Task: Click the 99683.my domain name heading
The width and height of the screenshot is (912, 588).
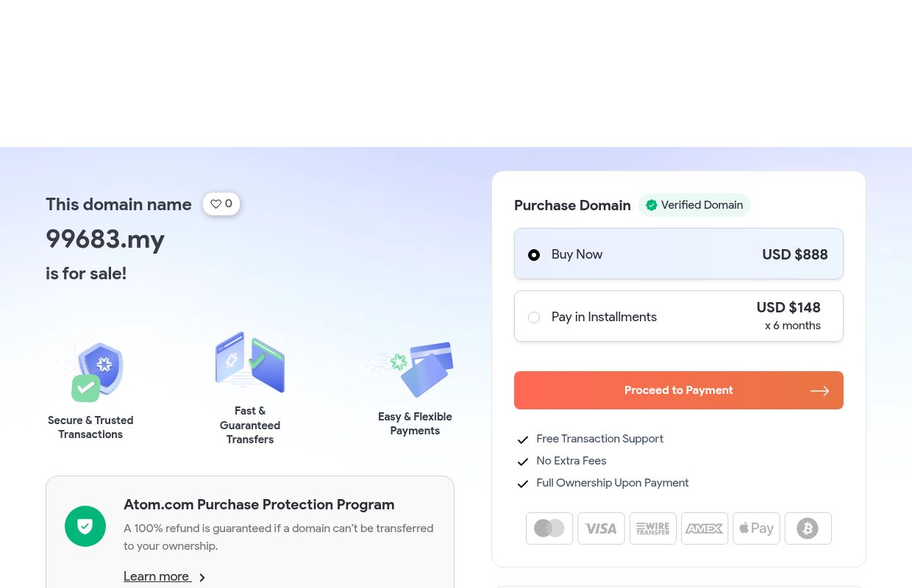Action: 105,239
